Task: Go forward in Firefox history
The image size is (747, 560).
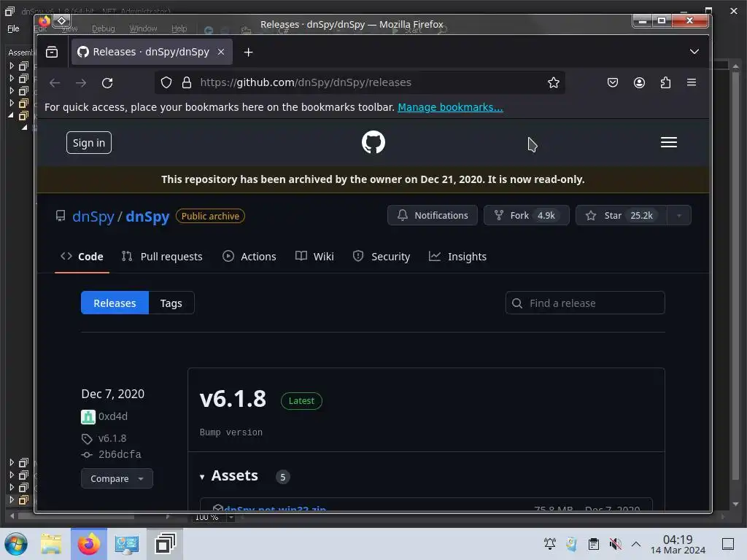Action: click(81, 83)
